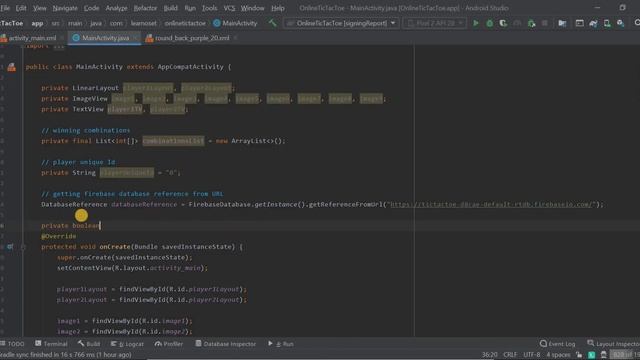Click the Make Project hammer icon
This screenshot has height=360, width=640.
coord(272,23)
